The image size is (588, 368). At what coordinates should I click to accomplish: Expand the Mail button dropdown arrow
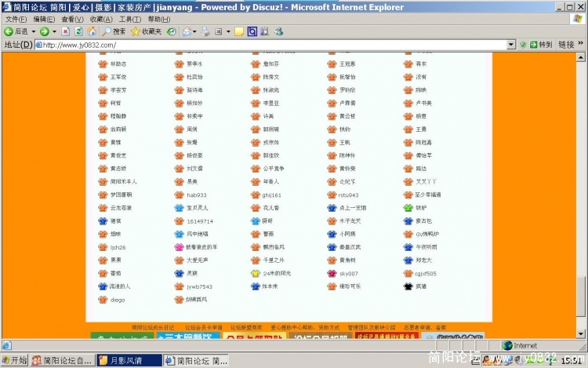(194, 31)
